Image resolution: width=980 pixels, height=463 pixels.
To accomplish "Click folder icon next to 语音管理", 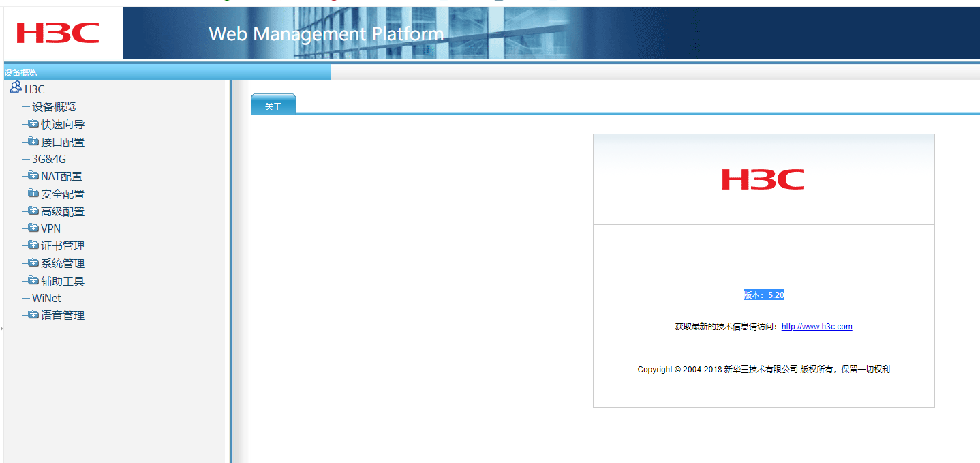I will pyautogui.click(x=33, y=314).
